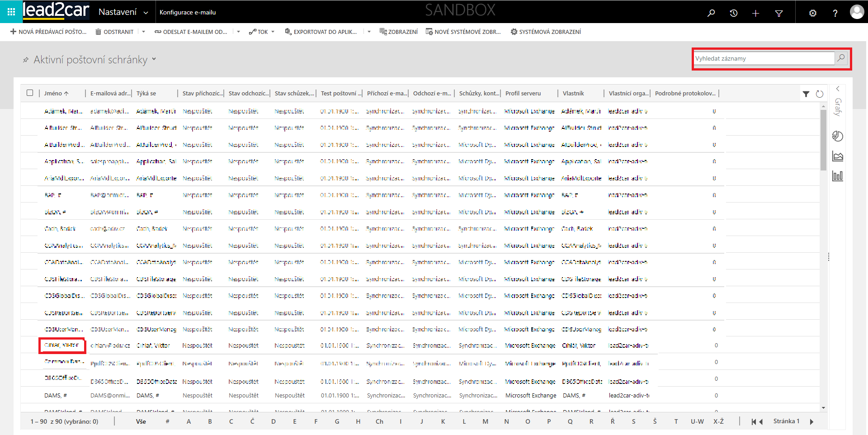Filter records by letter M

click(485, 421)
